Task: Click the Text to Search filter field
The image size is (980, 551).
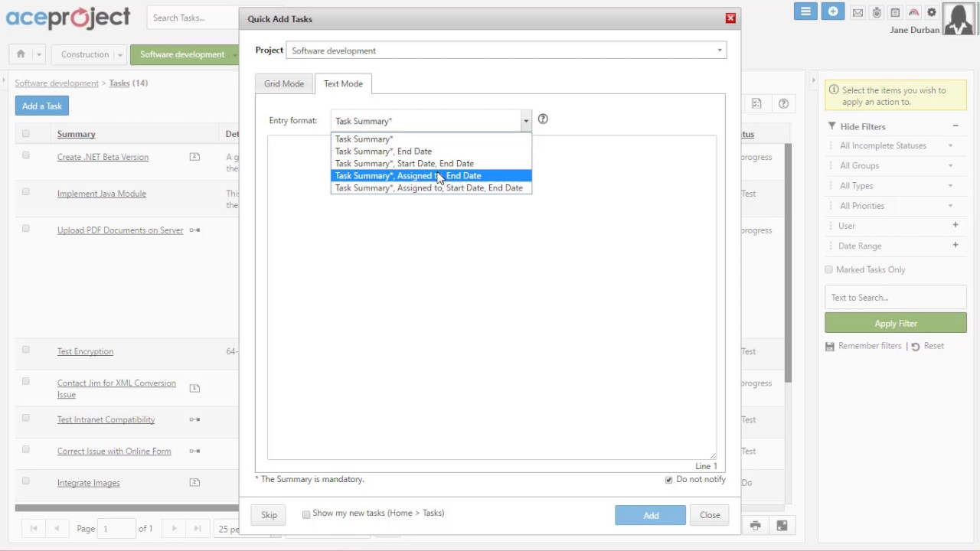Action: pyautogui.click(x=896, y=297)
